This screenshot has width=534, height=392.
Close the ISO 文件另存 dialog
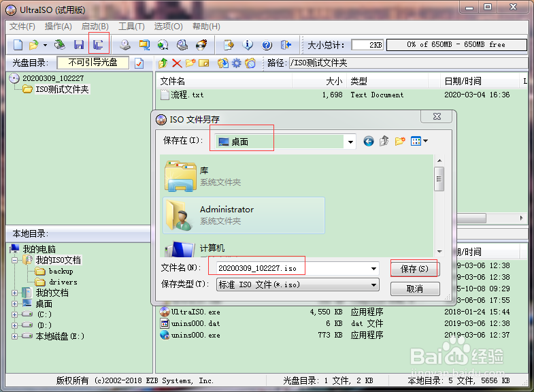coord(437,116)
